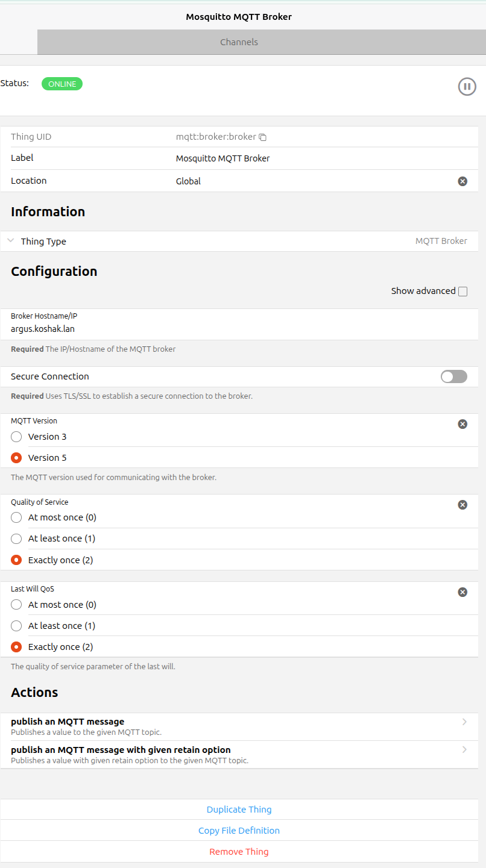The width and height of the screenshot is (486, 868).
Task: Clear the Last Will QoS selection
Action: tap(462, 592)
